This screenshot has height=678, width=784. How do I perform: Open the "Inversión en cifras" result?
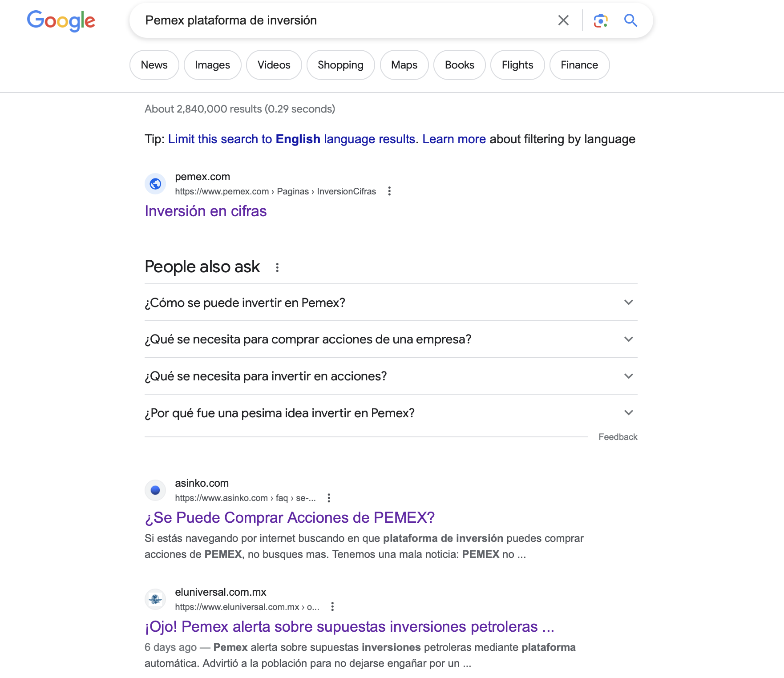pyautogui.click(x=206, y=211)
